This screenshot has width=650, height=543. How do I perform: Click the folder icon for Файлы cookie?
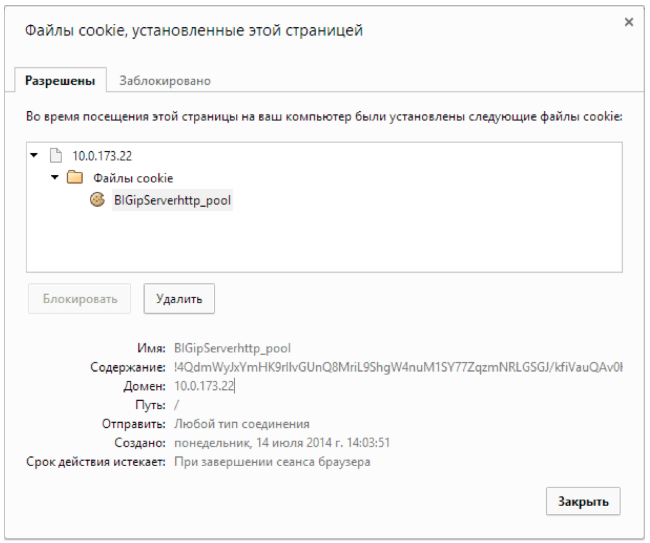click(x=73, y=178)
